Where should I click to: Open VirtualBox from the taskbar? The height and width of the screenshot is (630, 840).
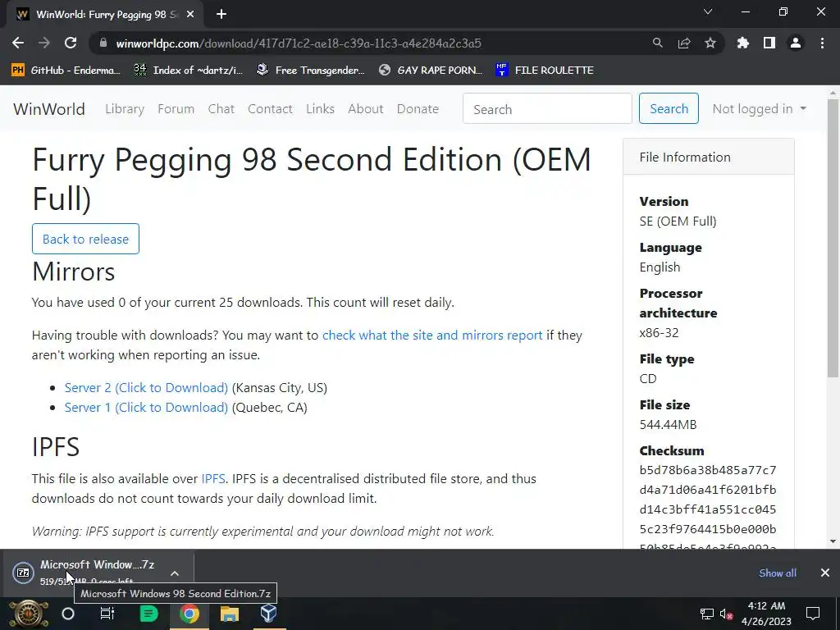tap(268, 614)
